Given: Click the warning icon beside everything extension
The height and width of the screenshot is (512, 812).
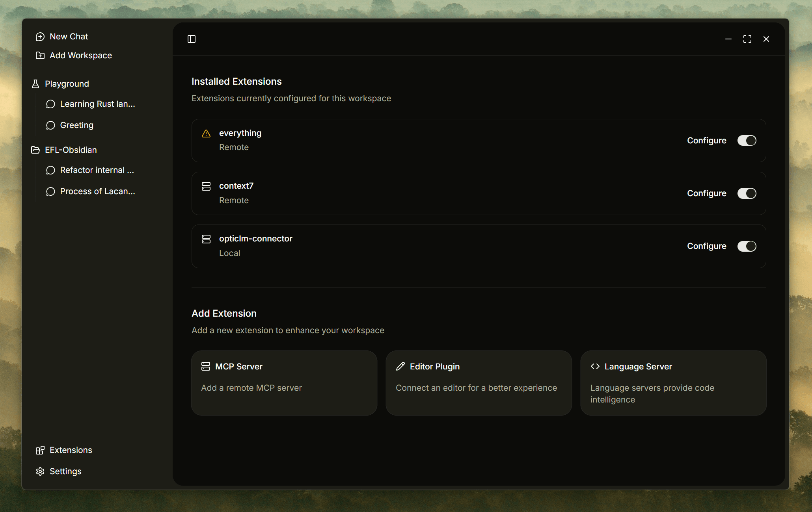Looking at the screenshot, I should [206, 134].
